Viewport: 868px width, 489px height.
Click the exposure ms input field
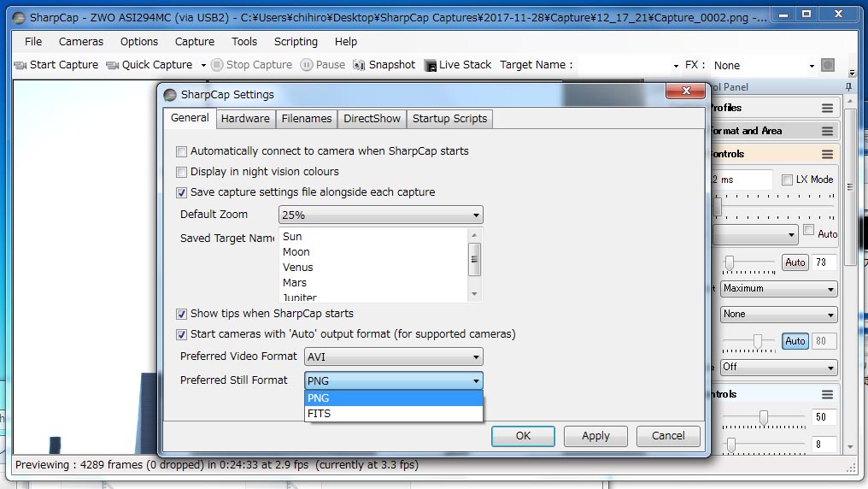(742, 180)
